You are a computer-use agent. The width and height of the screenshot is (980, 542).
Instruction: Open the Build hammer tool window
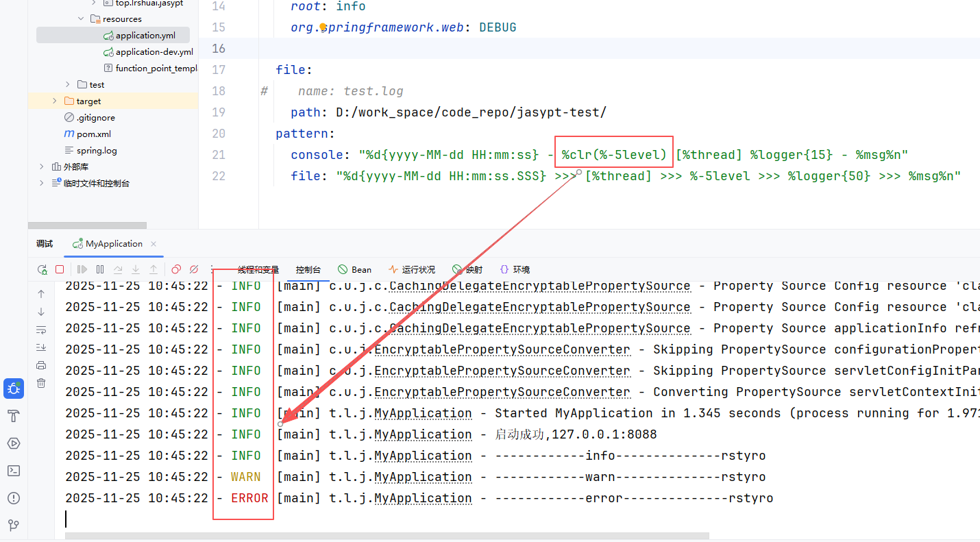(x=13, y=416)
